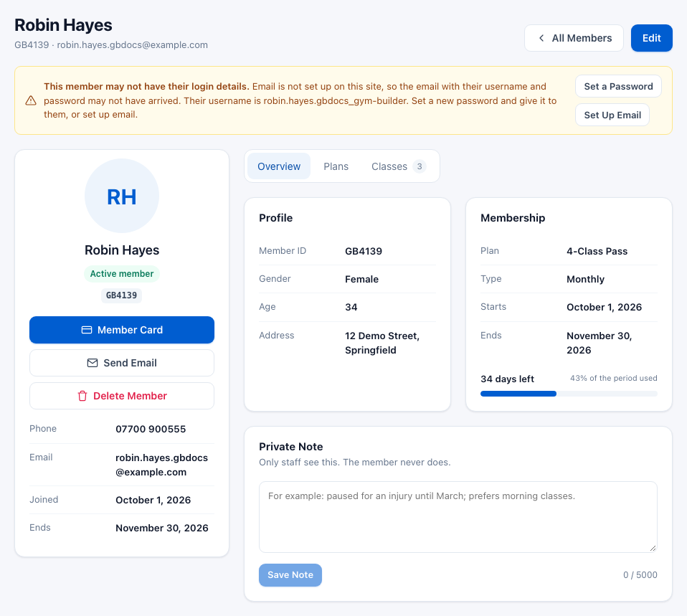This screenshot has width=687, height=616.
Task: Click the GB4139 badge under Active member
Action: tap(121, 295)
